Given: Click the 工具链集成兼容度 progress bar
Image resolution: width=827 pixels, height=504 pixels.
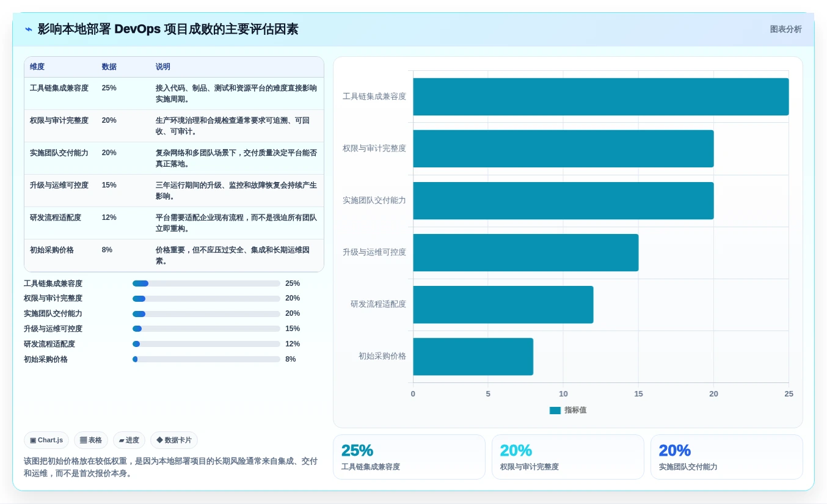Looking at the screenshot, I should 206,283.
